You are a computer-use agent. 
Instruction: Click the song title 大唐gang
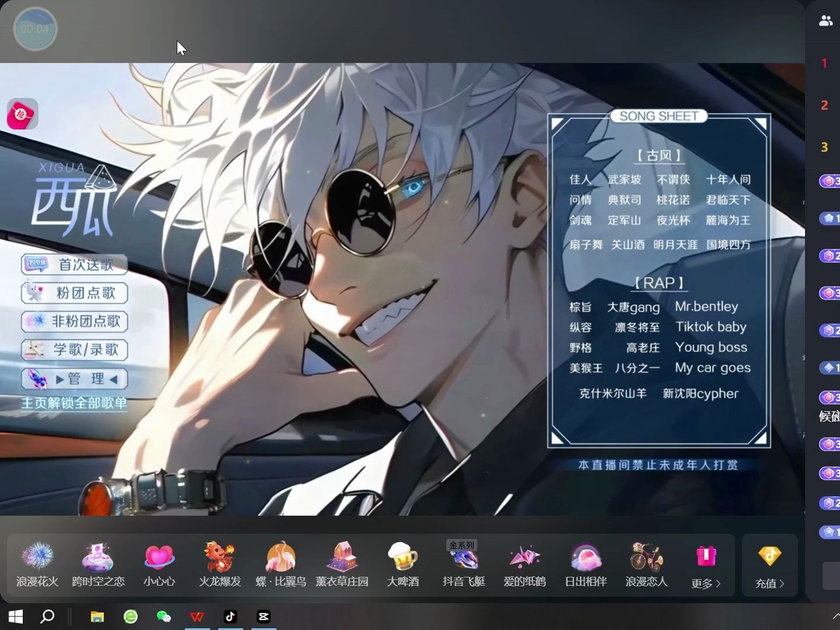pyautogui.click(x=633, y=307)
